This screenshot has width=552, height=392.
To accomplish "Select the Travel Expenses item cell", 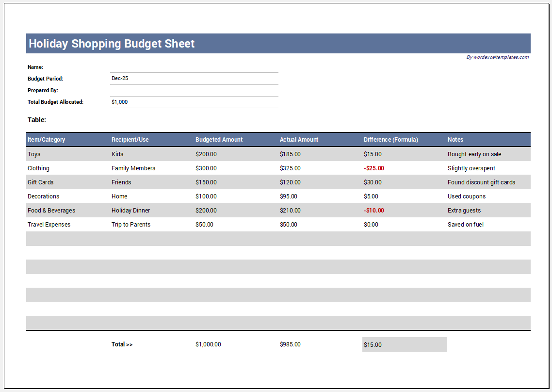I will coord(49,225).
